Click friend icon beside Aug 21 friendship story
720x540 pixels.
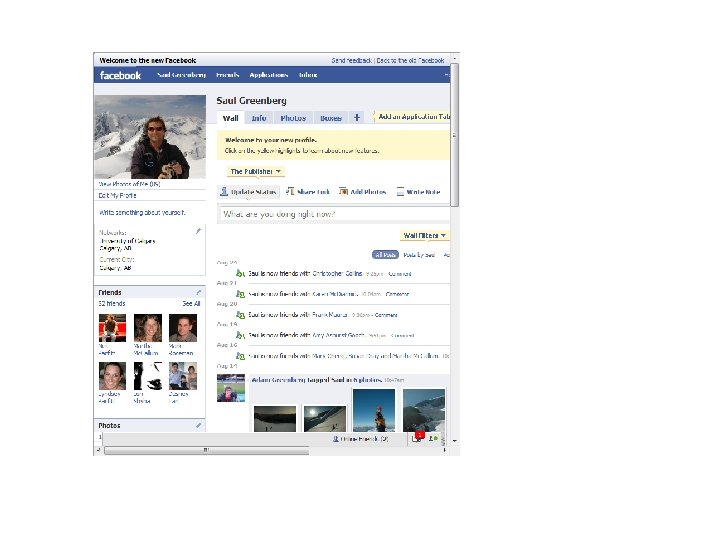pyautogui.click(x=240, y=294)
